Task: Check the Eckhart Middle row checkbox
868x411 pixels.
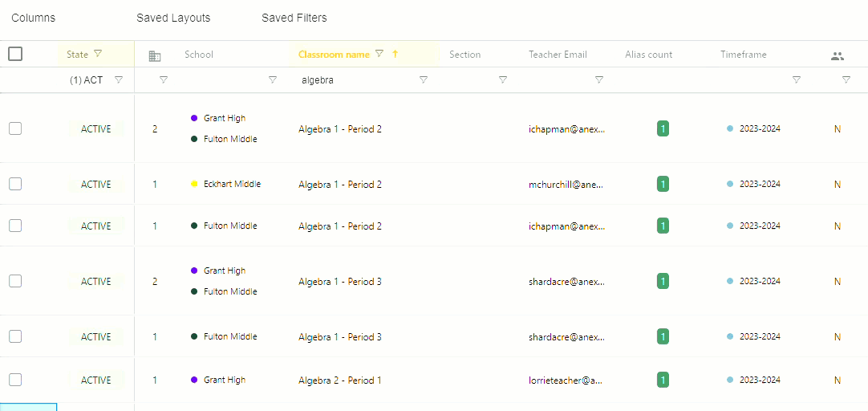Action: click(15, 184)
